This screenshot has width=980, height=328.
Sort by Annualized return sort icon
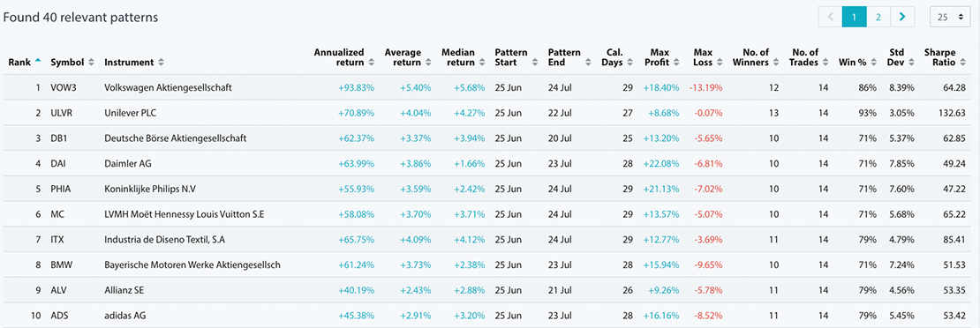372,63
